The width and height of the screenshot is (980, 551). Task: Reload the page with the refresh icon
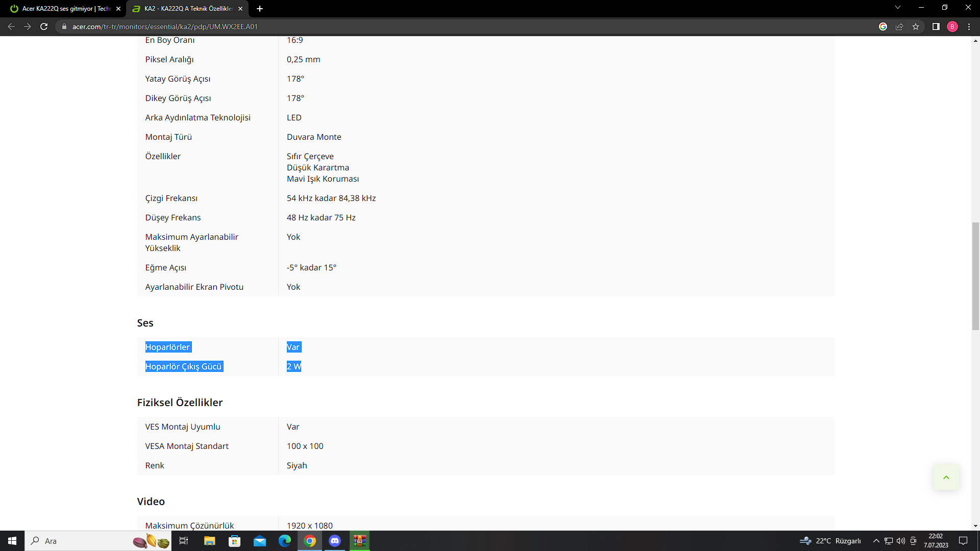click(44, 27)
